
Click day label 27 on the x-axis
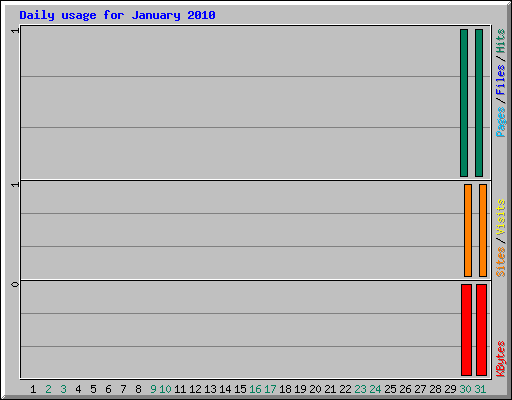420,389
